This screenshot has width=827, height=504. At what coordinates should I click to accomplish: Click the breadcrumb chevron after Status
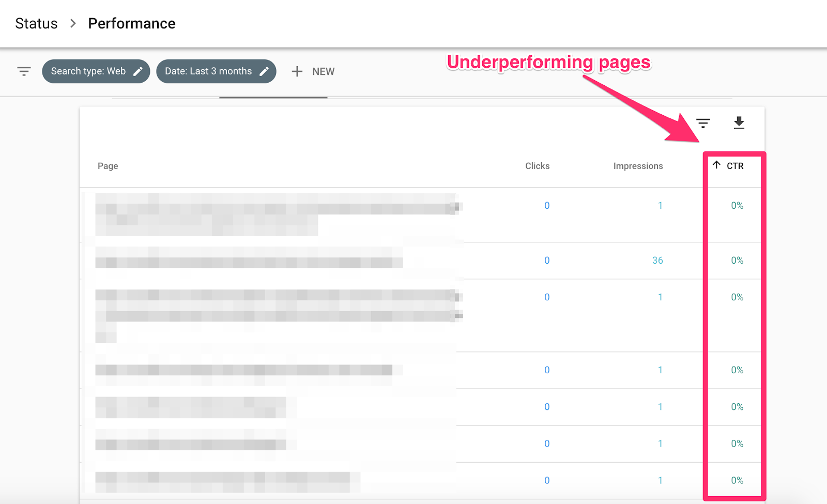73,24
